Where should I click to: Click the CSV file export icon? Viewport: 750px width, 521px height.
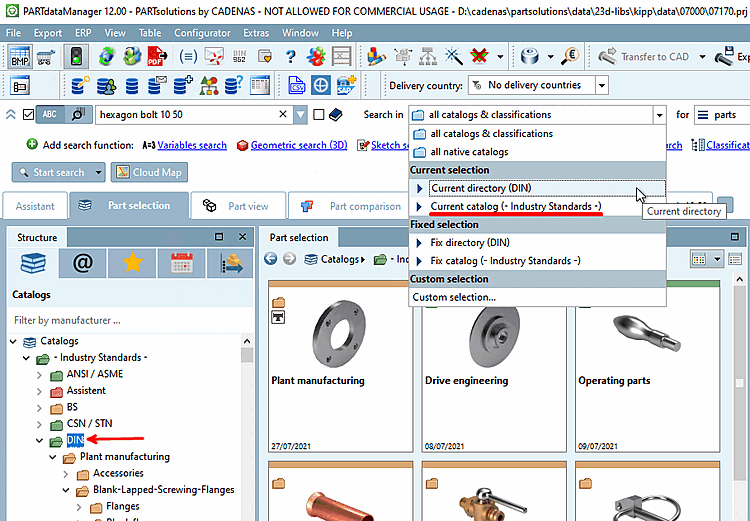(297, 86)
